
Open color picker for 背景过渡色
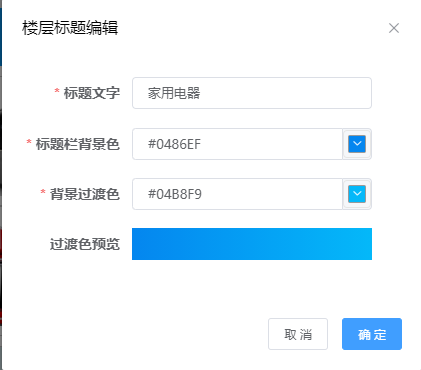tap(357, 194)
